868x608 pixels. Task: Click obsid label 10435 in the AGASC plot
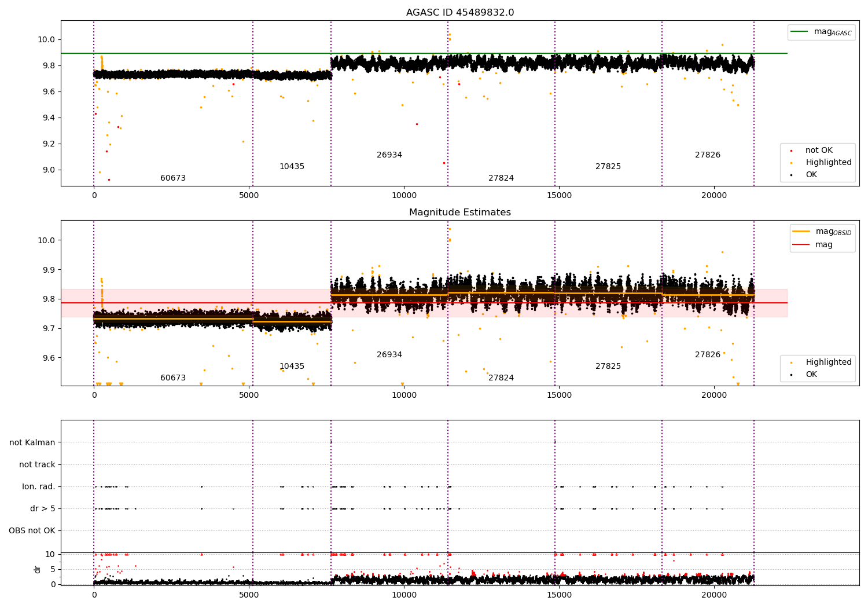click(292, 167)
